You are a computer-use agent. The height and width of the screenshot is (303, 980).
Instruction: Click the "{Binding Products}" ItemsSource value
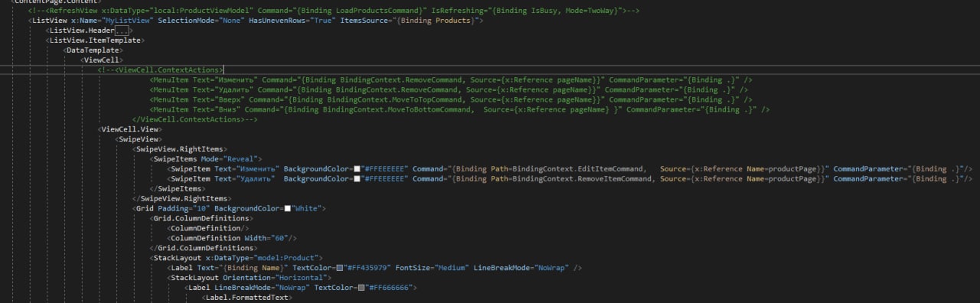coord(438,20)
